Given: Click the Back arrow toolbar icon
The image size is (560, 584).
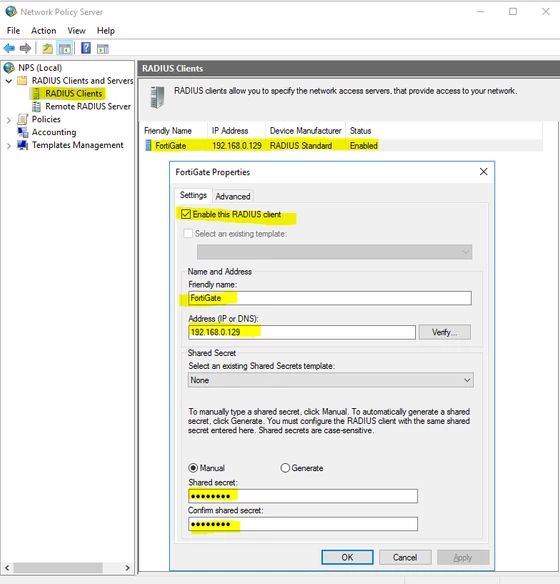Looking at the screenshot, I should tap(9, 48).
